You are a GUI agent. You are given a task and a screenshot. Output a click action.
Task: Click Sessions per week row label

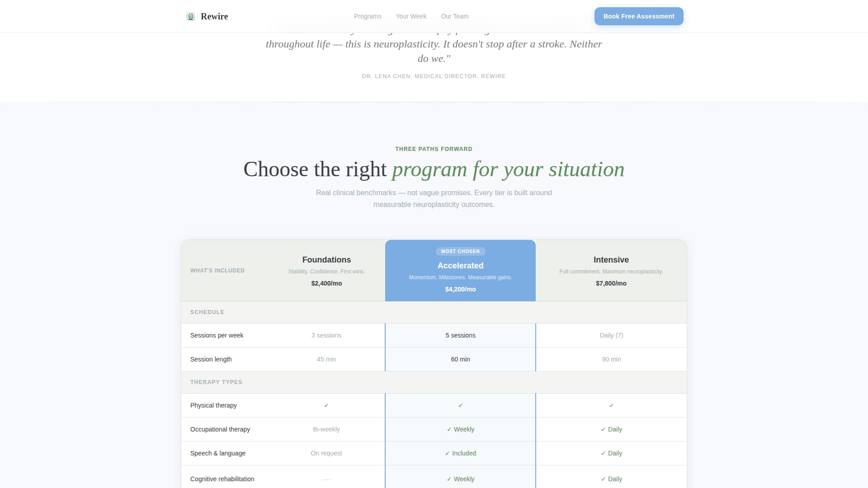(x=217, y=335)
